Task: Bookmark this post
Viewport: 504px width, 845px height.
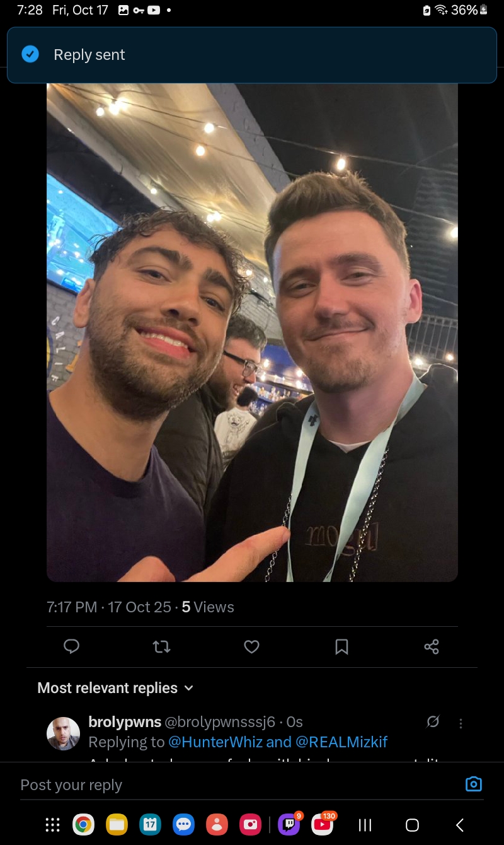Action: 341,646
